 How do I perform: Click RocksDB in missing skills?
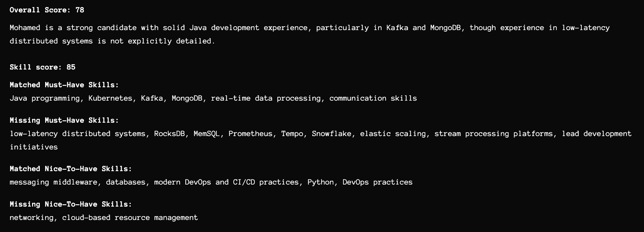pyautogui.click(x=169, y=134)
